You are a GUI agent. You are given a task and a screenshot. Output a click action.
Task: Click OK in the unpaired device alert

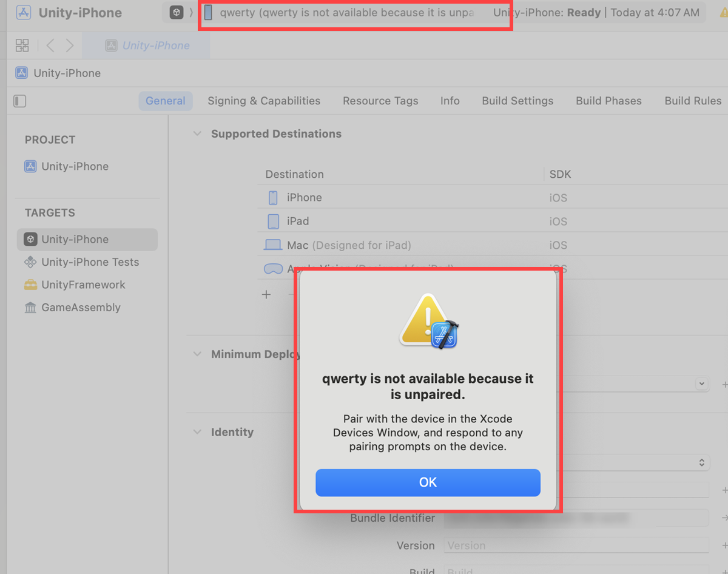(x=428, y=482)
